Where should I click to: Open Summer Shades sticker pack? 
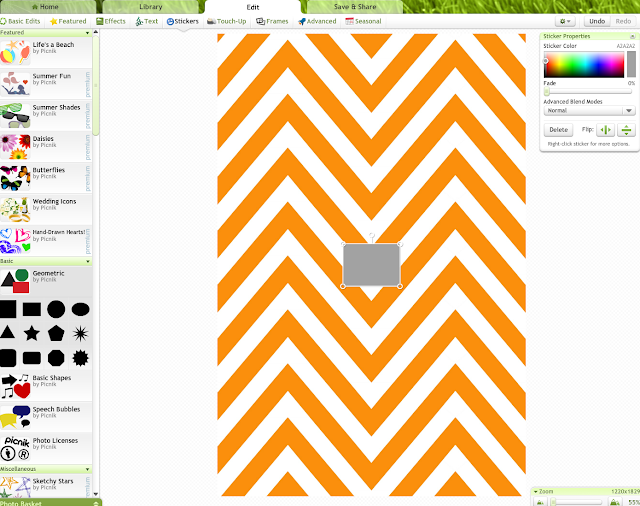click(x=46, y=115)
